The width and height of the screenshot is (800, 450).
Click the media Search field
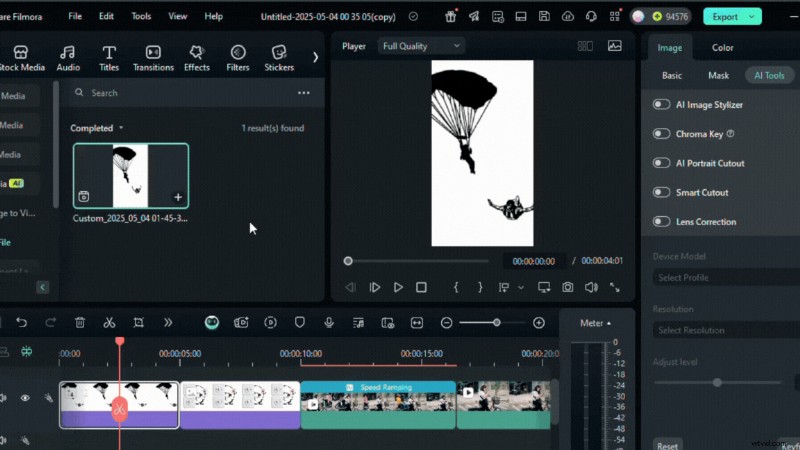184,93
